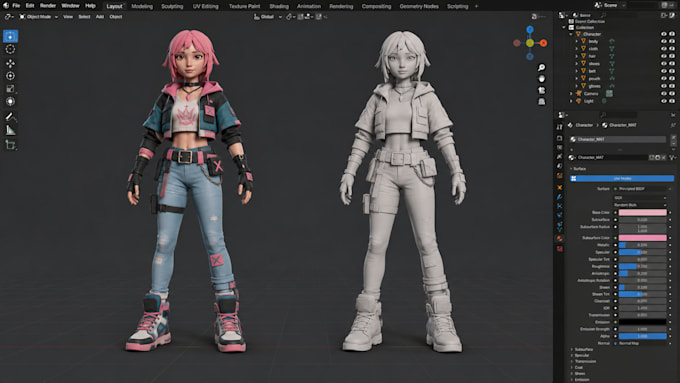The width and height of the screenshot is (680, 383).
Task: Open the Principled BSDF surface dropdown
Action: tap(642, 189)
